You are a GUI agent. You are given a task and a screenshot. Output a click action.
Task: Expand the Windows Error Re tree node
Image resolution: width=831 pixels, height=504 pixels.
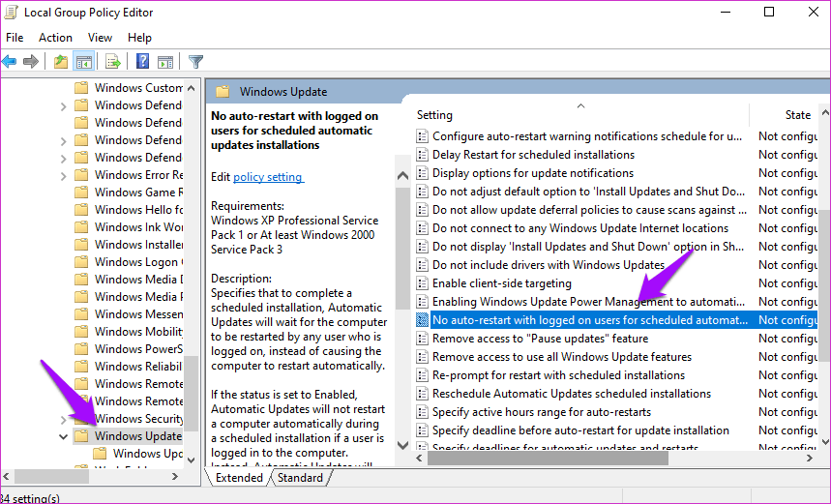pyautogui.click(x=63, y=175)
